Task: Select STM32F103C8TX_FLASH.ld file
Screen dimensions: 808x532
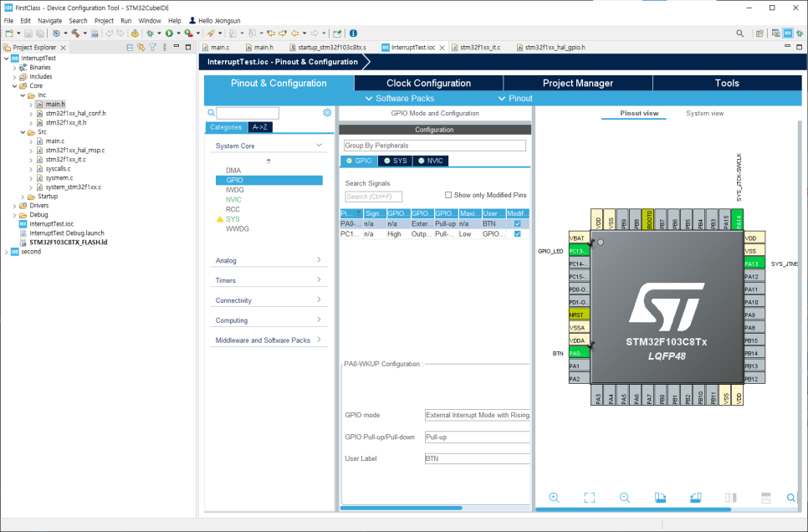Action: pyautogui.click(x=68, y=243)
